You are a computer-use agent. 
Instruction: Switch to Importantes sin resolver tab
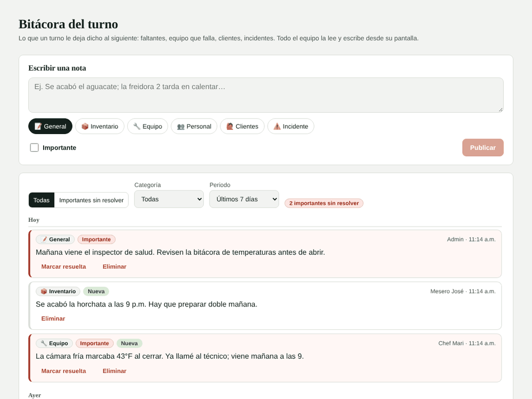[x=92, y=200]
